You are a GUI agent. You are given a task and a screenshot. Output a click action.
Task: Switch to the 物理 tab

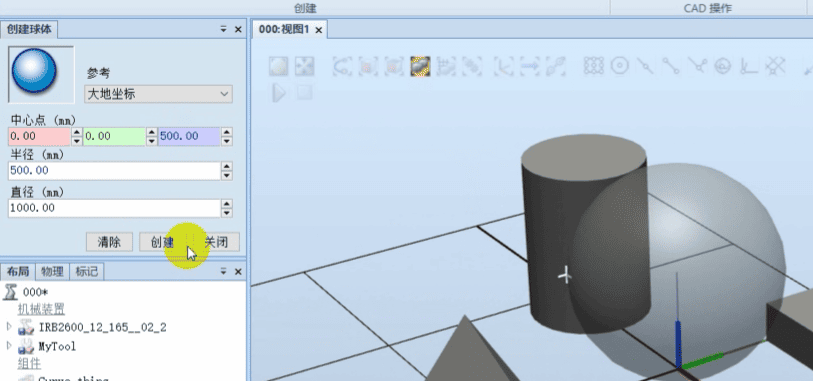(x=52, y=272)
